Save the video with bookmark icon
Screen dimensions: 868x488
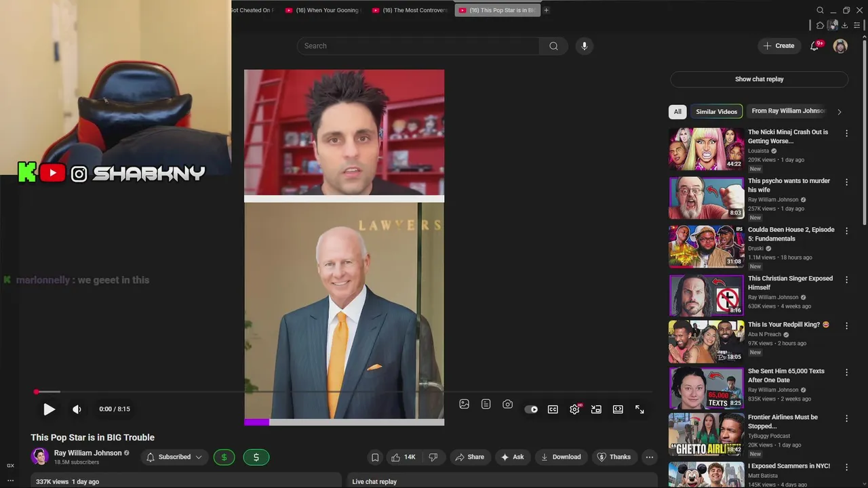(x=375, y=457)
